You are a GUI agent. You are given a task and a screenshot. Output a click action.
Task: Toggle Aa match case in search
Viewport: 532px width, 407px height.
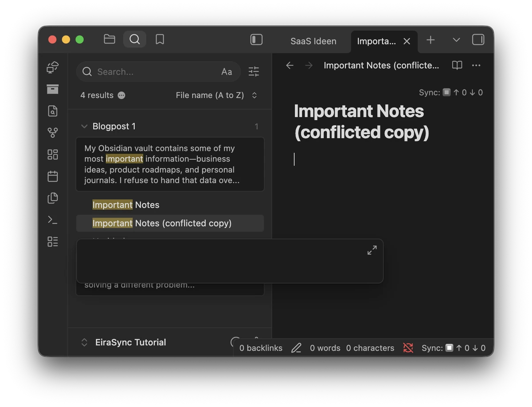click(227, 72)
